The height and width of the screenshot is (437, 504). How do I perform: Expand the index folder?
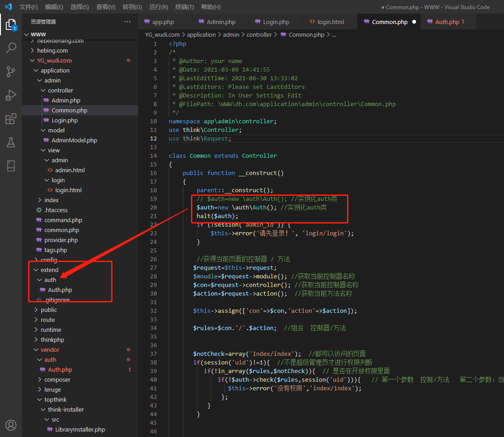[51, 200]
